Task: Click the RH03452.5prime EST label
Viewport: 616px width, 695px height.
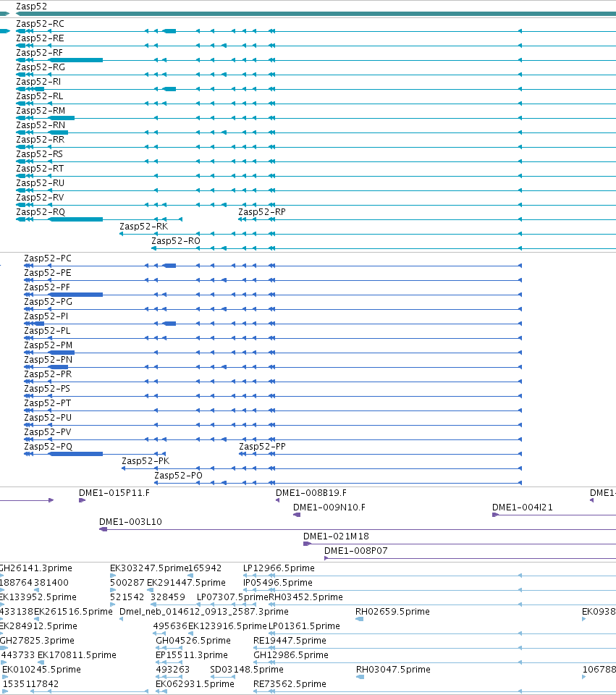Action: pyautogui.click(x=305, y=597)
